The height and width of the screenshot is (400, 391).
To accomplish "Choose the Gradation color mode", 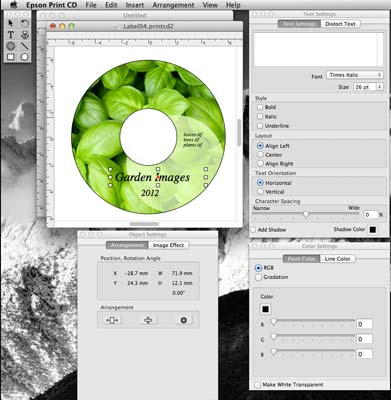I will (258, 277).
